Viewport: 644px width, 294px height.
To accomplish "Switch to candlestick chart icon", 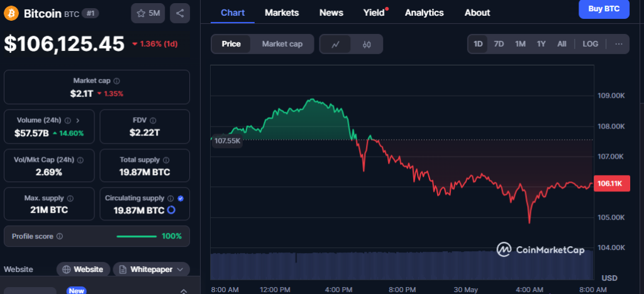I will (x=367, y=45).
